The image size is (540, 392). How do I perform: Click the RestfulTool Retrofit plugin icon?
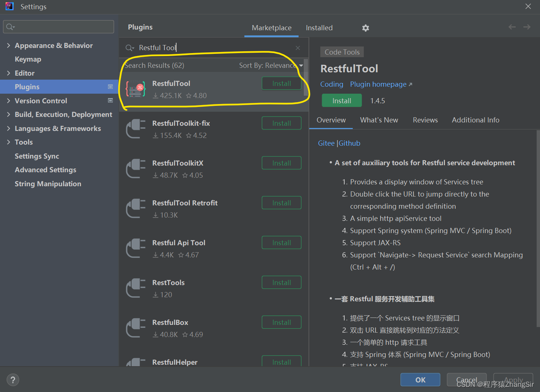(x=135, y=208)
